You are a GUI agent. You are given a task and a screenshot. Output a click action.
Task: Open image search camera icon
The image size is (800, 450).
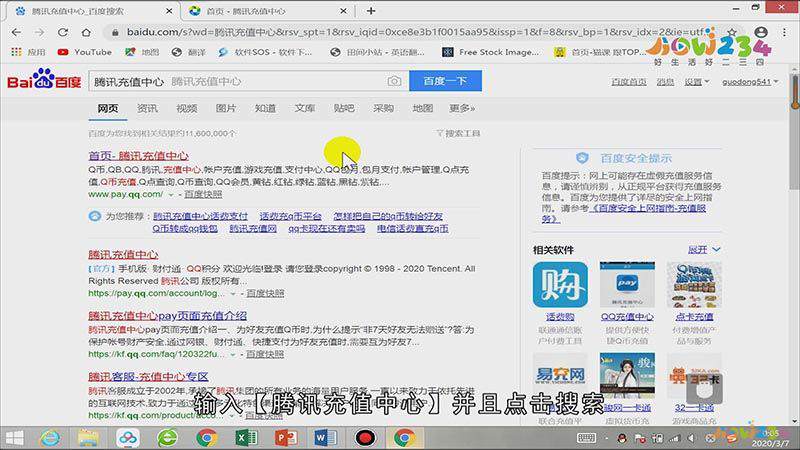pos(394,81)
